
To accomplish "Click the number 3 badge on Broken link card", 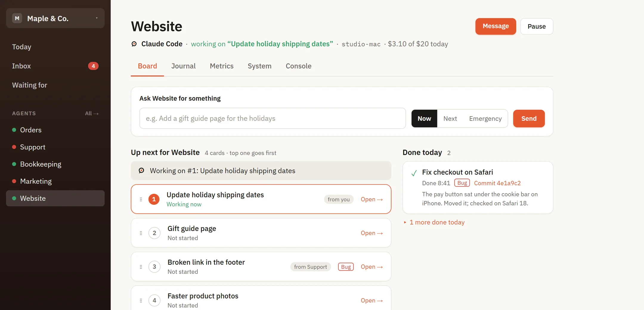I will pyautogui.click(x=154, y=266).
